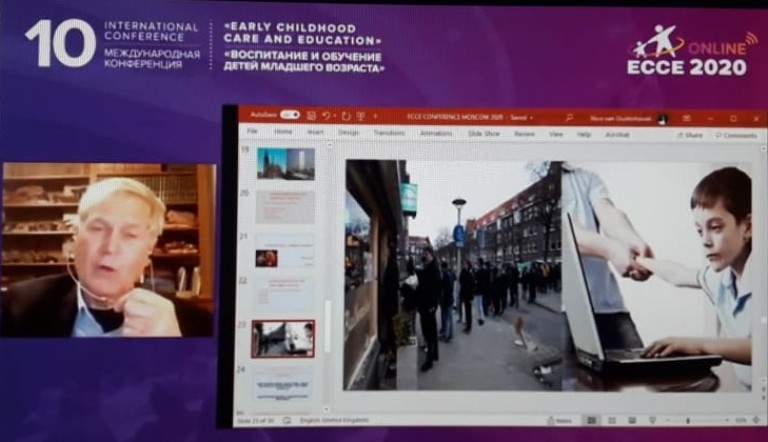Switch to the Slide Show tab

pos(484,133)
